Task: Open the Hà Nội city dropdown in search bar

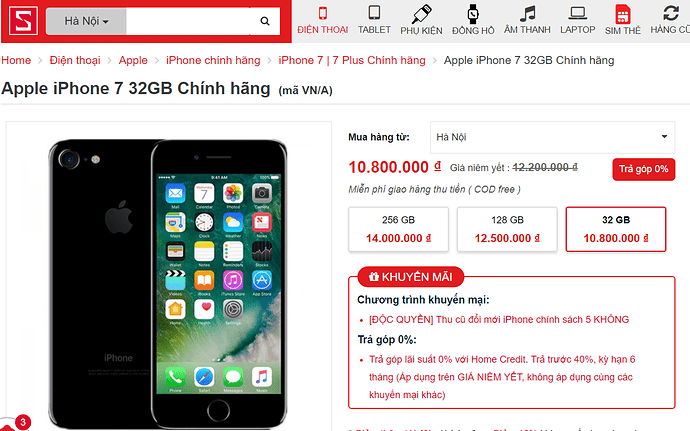Action: point(86,21)
